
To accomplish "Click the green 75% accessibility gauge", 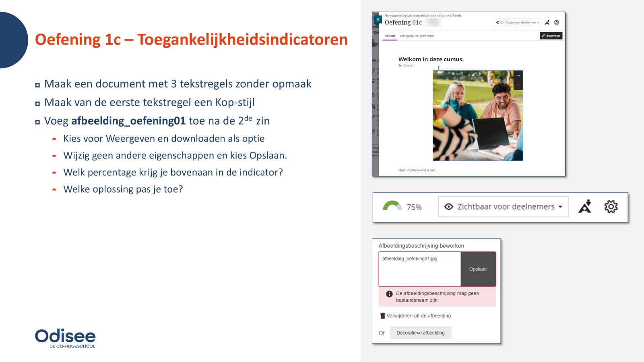I will pyautogui.click(x=392, y=206).
